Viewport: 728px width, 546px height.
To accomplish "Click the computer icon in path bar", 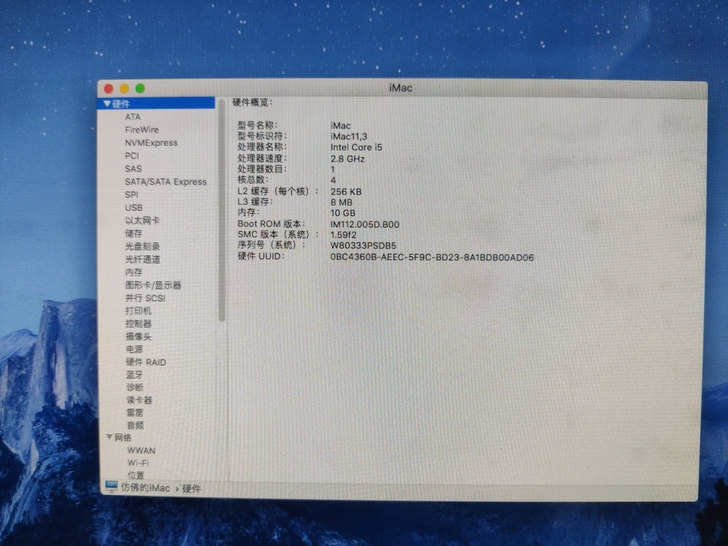I will point(111,487).
